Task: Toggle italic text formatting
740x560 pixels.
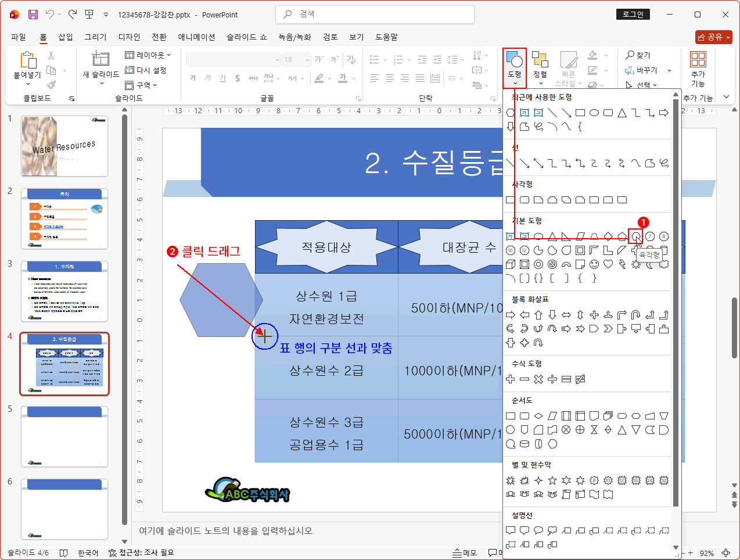Action: pos(208,78)
